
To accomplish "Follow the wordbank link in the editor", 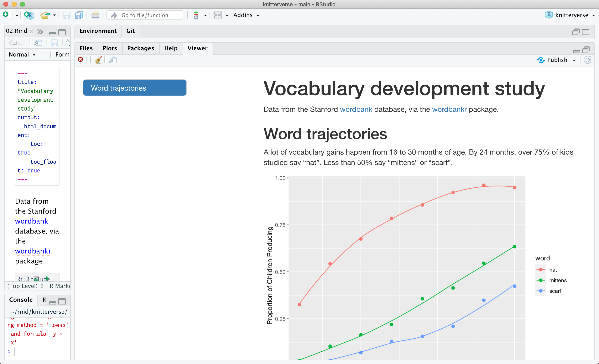I will click(32, 221).
